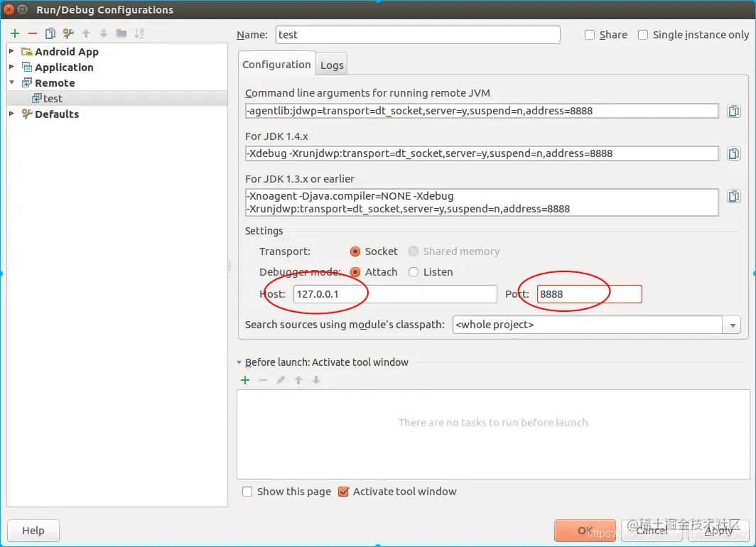Expand the Application tree node
Image resolution: width=756 pixels, height=547 pixels.
pyautogui.click(x=11, y=67)
